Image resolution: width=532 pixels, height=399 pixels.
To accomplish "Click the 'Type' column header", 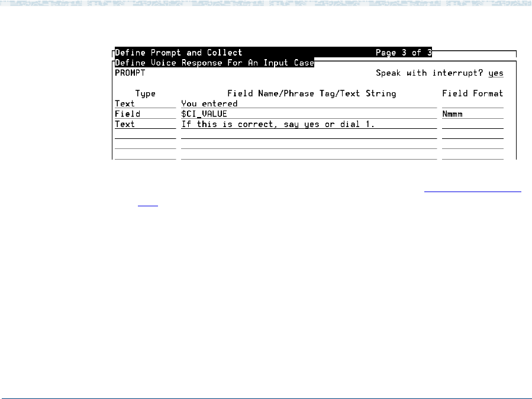I will (145, 94).
